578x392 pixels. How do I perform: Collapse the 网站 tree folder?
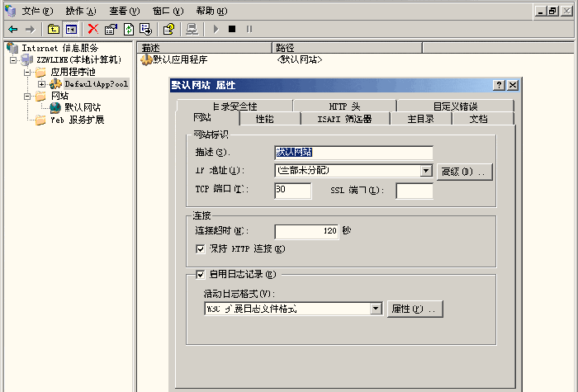pos(27,97)
